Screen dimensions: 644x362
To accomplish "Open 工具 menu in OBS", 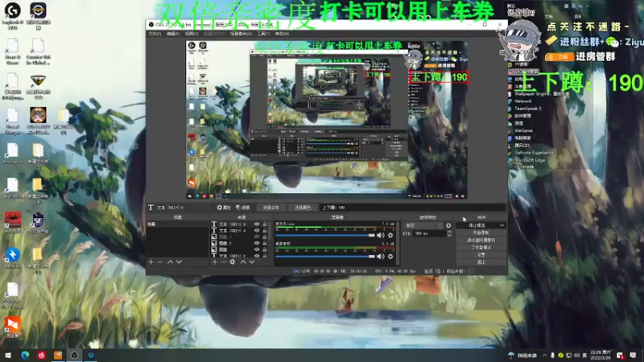I will (x=263, y=34).
